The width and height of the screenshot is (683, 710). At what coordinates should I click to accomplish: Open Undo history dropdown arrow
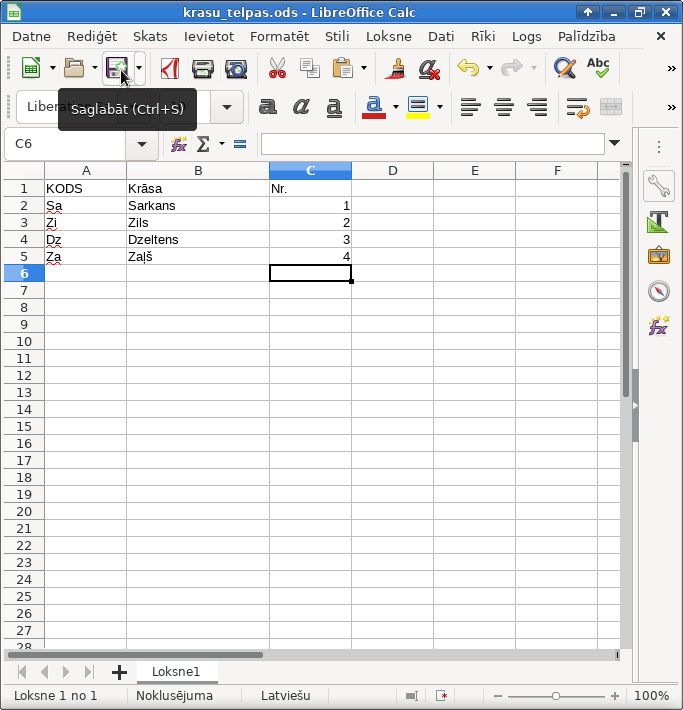(490, 68)
